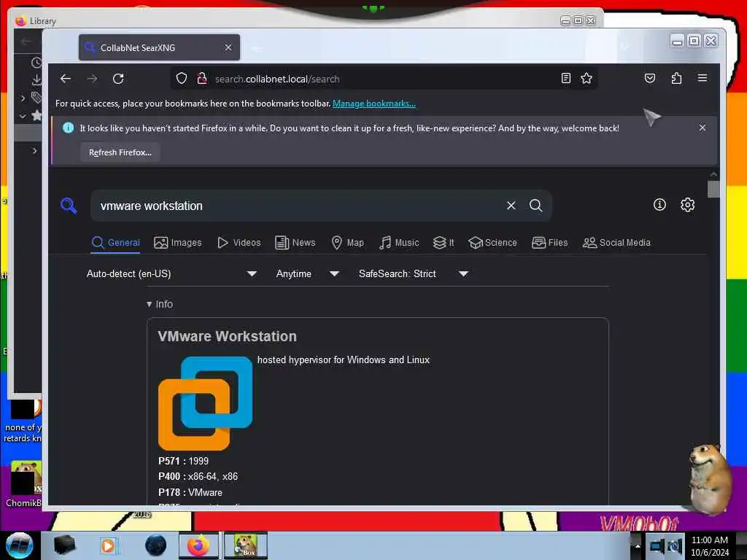Open tracking protection shield icon
The image size is (747, 560).
(182, 78)
